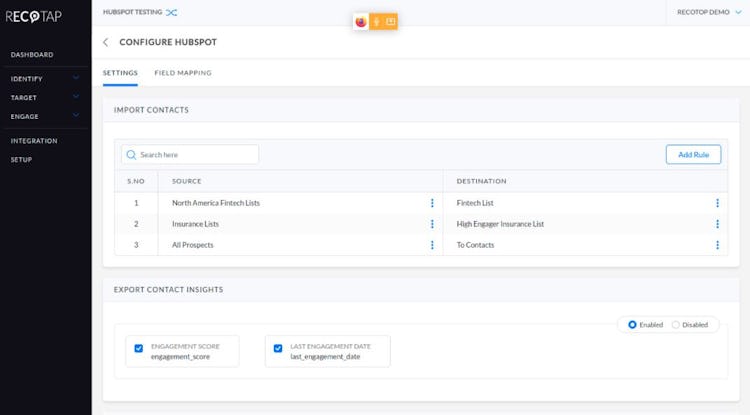Open options for Insurance Lists source

[432, 224]
